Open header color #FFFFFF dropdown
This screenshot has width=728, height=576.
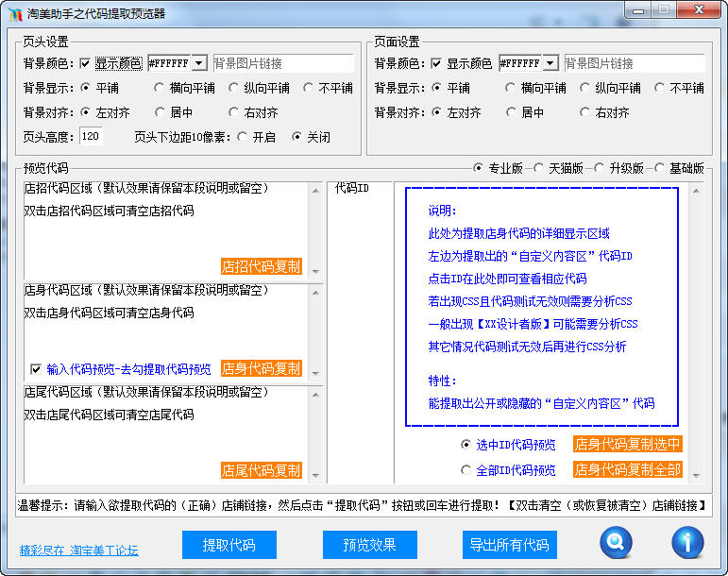[x=199, y=63]
